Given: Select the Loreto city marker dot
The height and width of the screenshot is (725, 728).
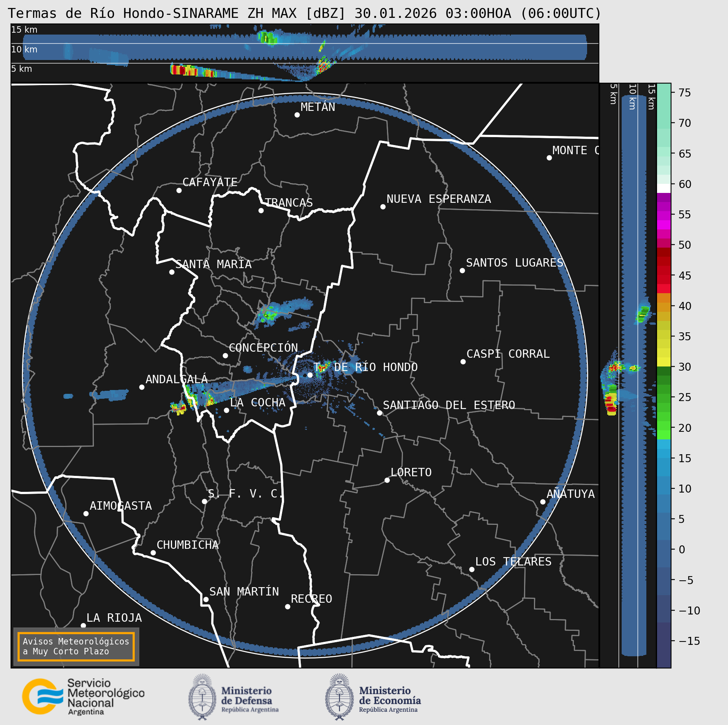Looking at the screenshot, I should (x=387, y=480).
